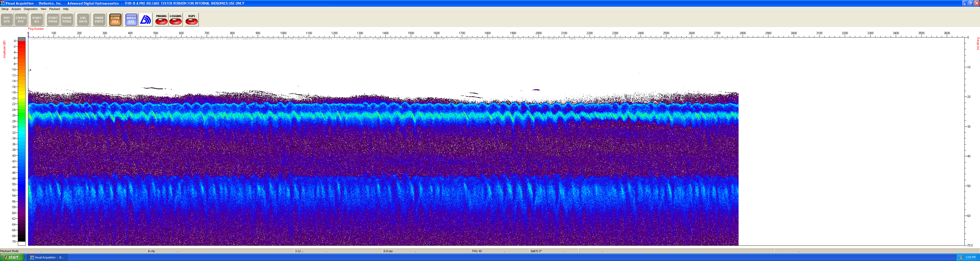The image size is (980, 261).
Task: Click the '0.0 cps' status bar value
Action: click(x=388, y=251)
